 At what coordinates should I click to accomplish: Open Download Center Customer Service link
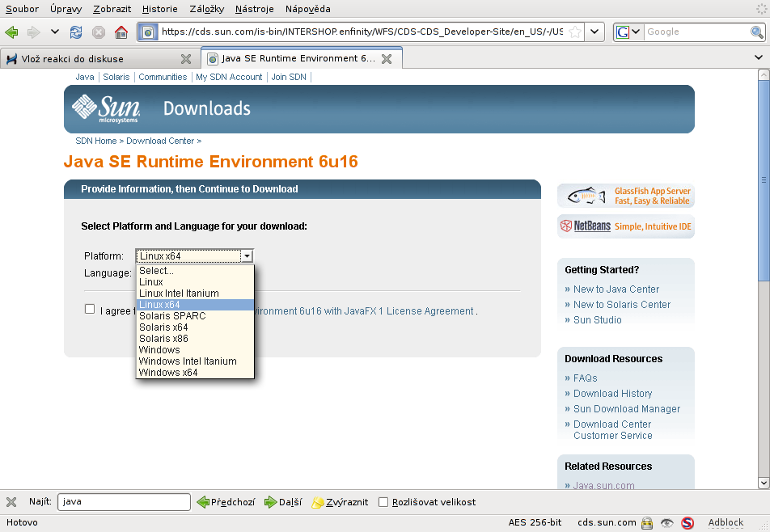[x=613, y=430]
